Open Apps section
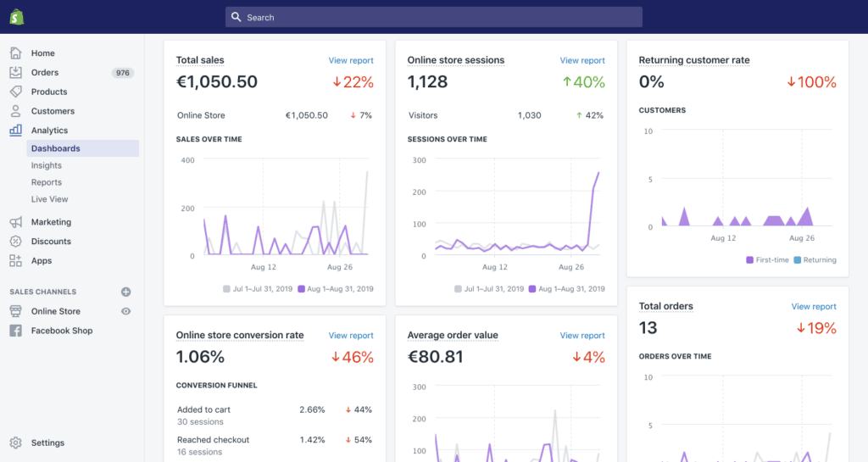The image size is (868, 462). [x=42, y=260]
